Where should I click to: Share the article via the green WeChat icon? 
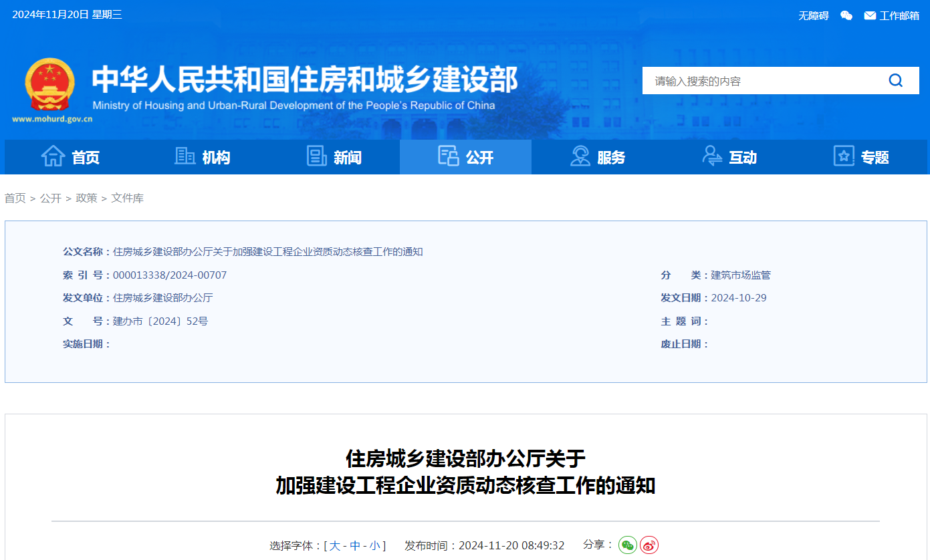[x=626, y=545]
